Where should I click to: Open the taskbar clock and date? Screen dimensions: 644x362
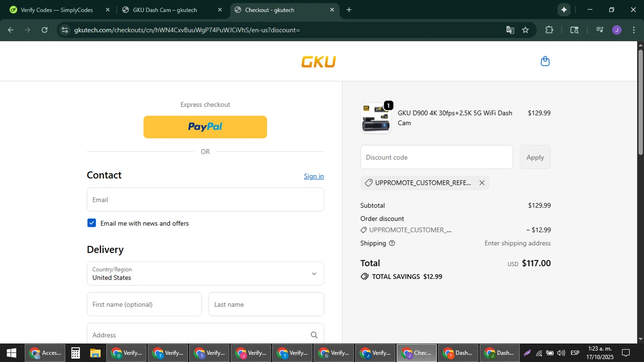[x=600, y=353]
